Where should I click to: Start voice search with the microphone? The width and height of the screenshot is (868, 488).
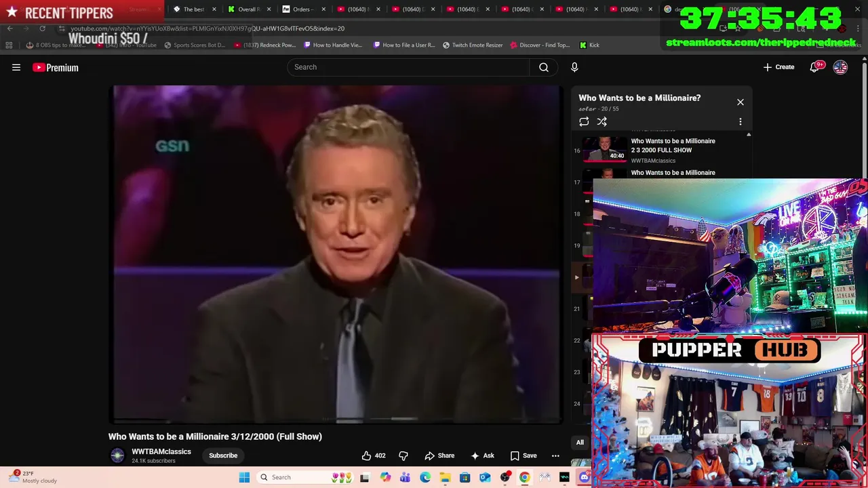(x=574, y=67)
